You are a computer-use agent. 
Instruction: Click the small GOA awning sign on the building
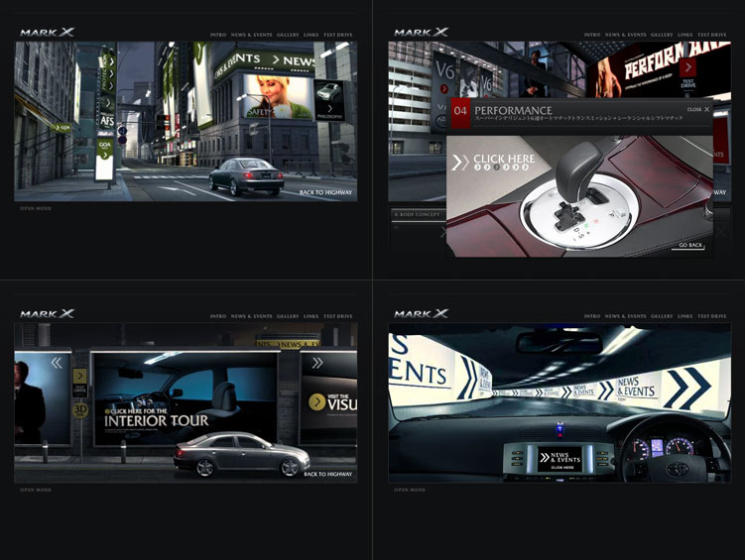62,128
